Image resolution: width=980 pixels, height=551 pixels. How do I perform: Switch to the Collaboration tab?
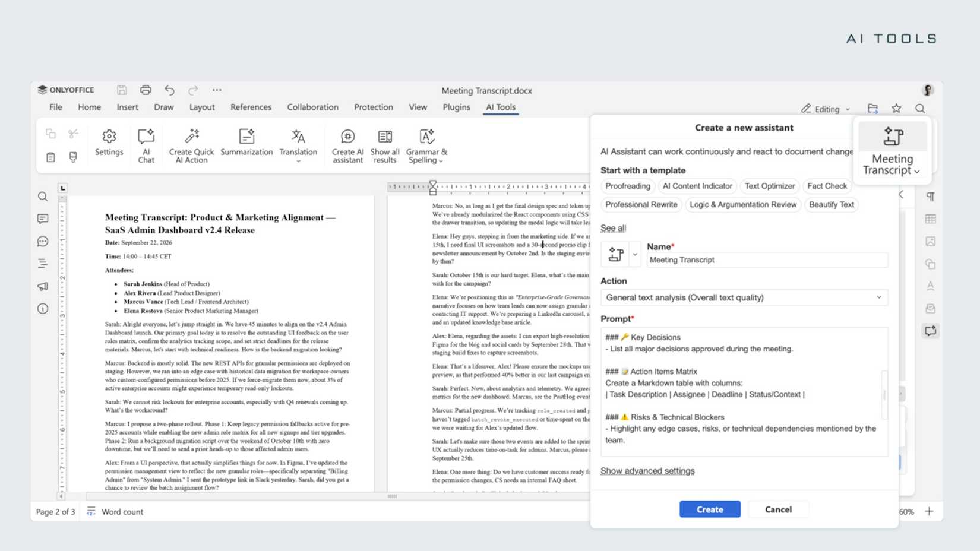[x=312, y=107]
